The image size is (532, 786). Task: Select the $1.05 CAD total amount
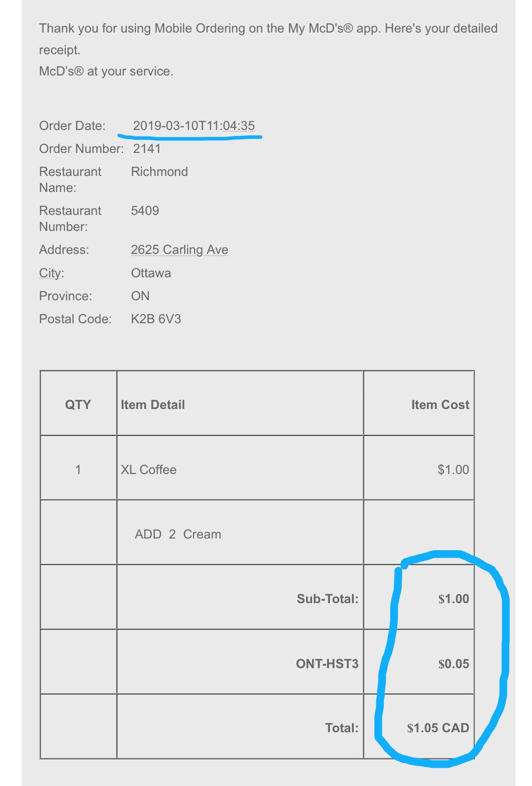(x=438, y=728)
